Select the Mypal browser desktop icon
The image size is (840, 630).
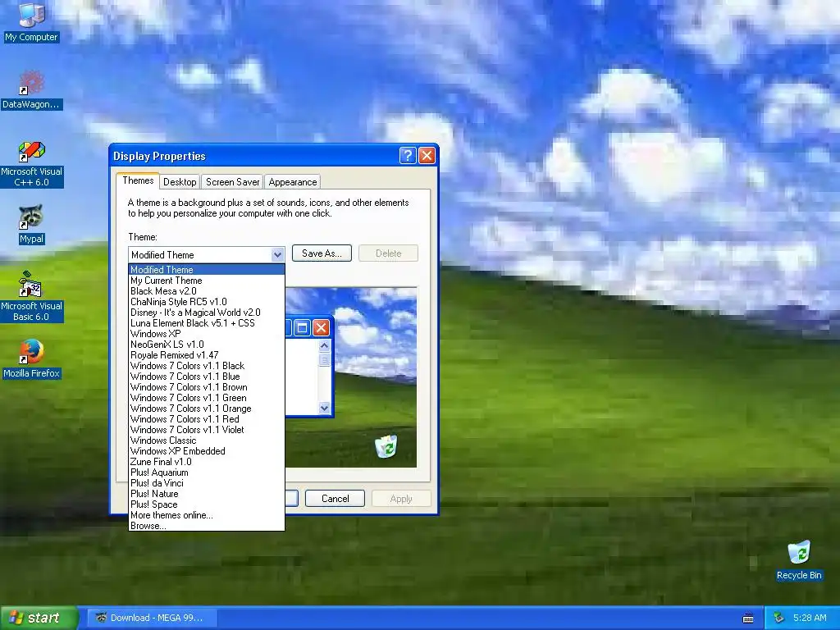[x=32, y=225]
